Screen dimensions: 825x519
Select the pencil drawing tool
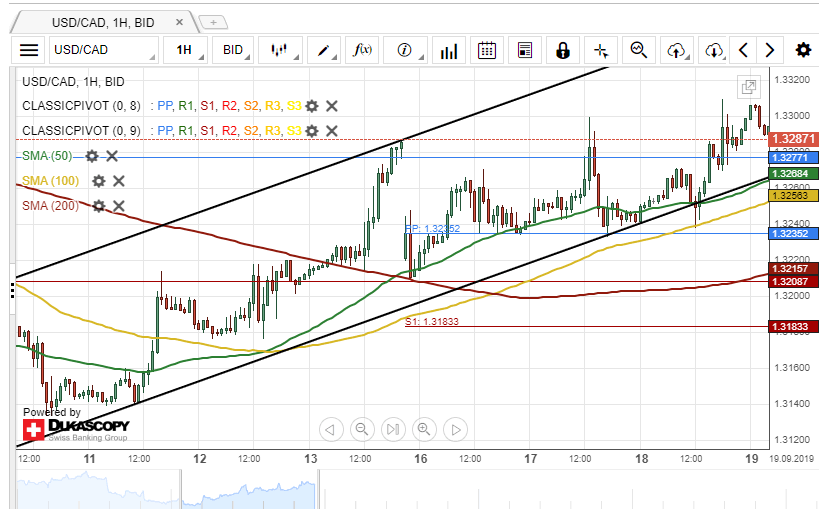[324, 50]
